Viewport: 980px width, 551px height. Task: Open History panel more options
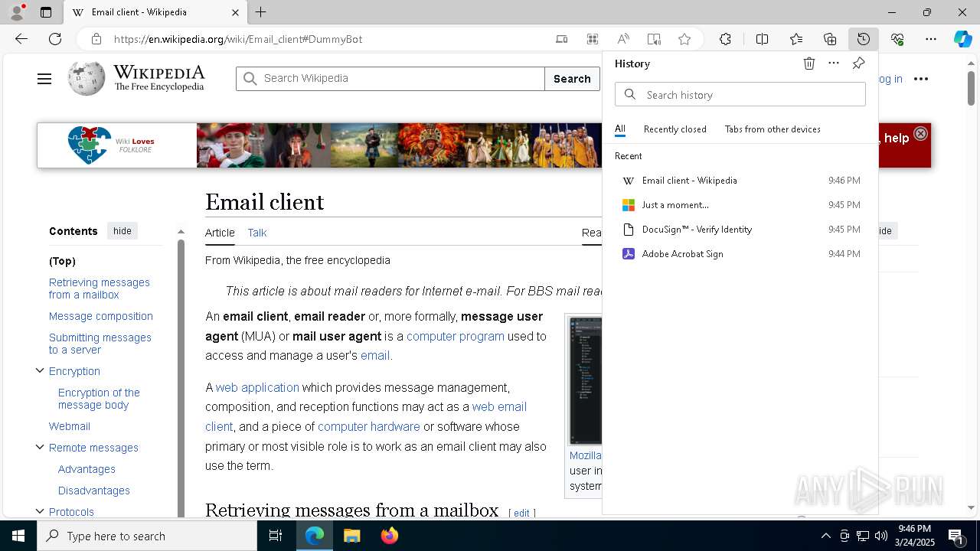click(x=834, y=64)
